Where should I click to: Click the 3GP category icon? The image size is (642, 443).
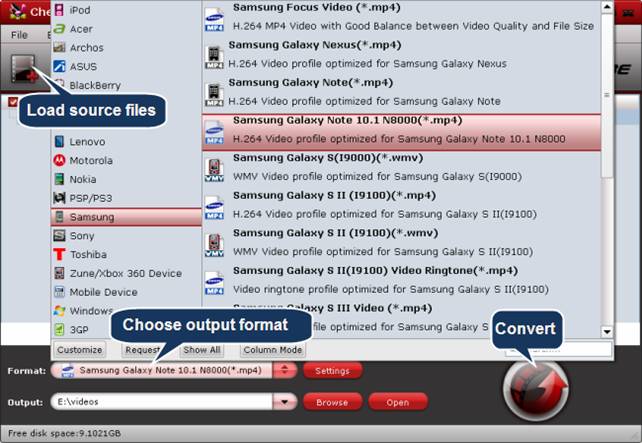coord(59,330)
